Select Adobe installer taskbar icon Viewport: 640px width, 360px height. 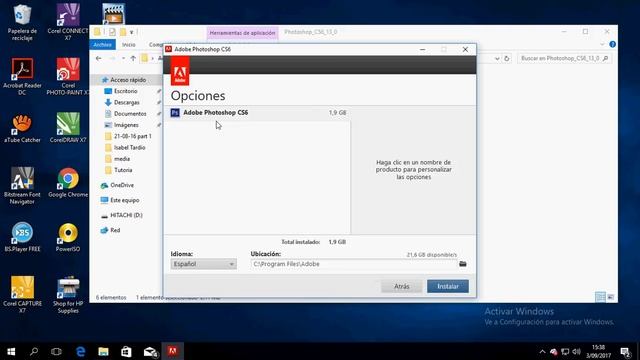pos(173,351)
